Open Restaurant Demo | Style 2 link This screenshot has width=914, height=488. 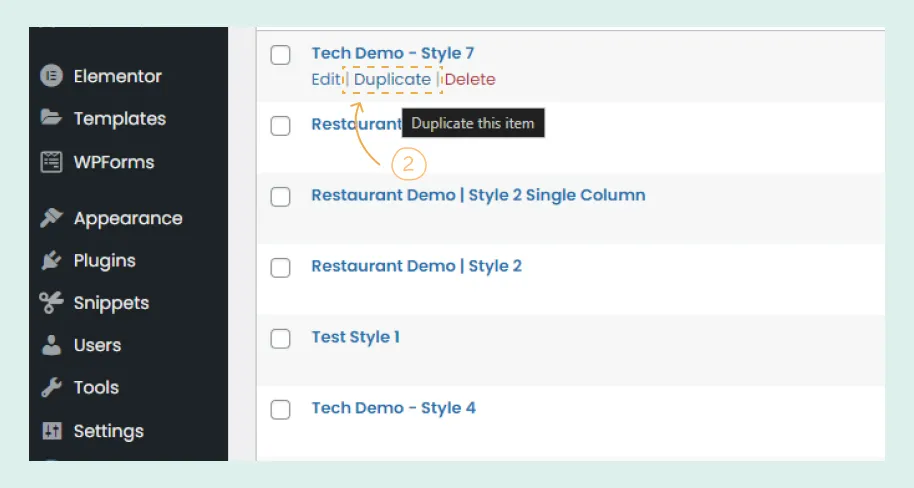417,266
